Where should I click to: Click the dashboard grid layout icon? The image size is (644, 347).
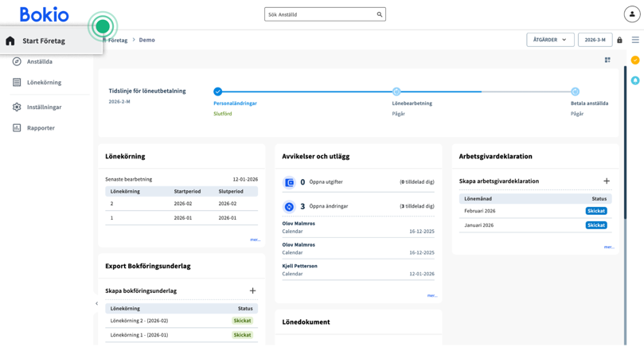click(607, 60)
